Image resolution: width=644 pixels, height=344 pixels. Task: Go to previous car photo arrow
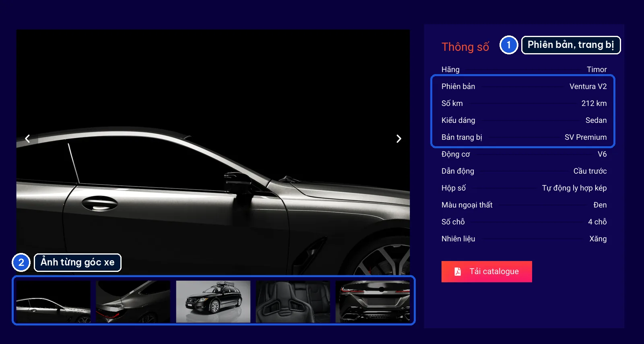[x=27, y=139]
